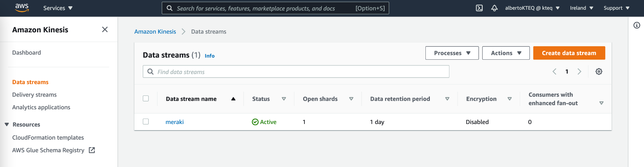Viewport: 644px width, 167px height.
Task: Click the green Active status icon
Action: pyautogui.click(x=255, y=122)
